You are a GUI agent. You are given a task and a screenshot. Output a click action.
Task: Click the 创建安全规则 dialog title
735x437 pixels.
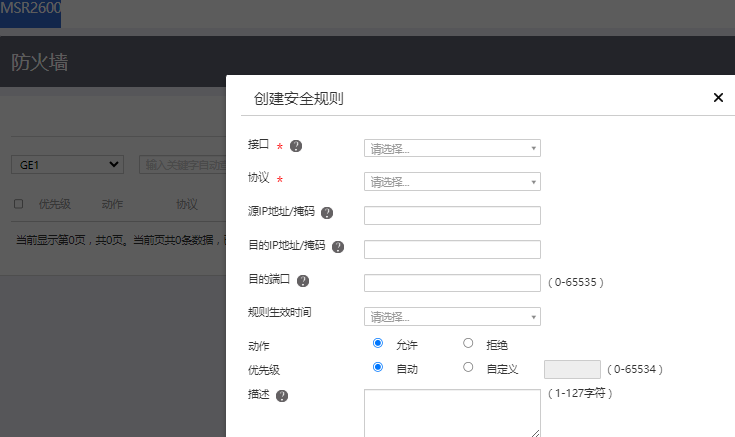[x=299, y=98]
